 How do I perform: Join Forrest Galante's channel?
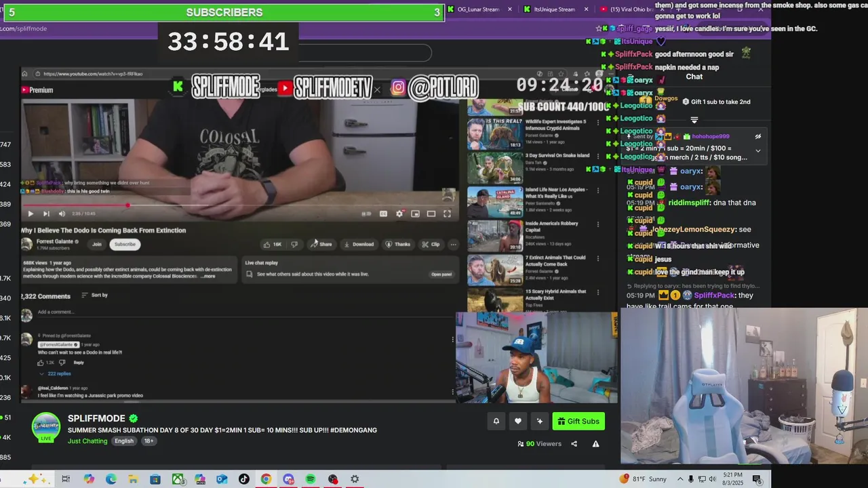pyautogui.click(x=97, y=244)
